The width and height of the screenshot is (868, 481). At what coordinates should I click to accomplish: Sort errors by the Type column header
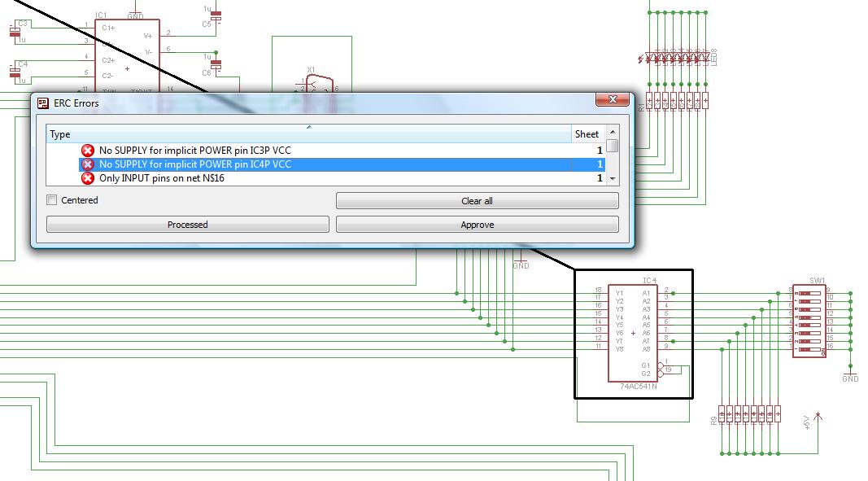(308, 134)
